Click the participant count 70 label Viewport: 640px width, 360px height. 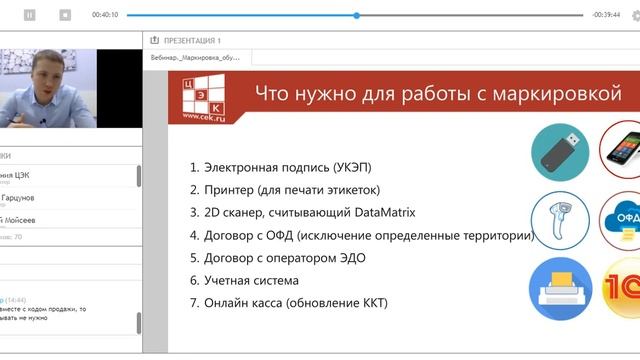coord(11,237)
